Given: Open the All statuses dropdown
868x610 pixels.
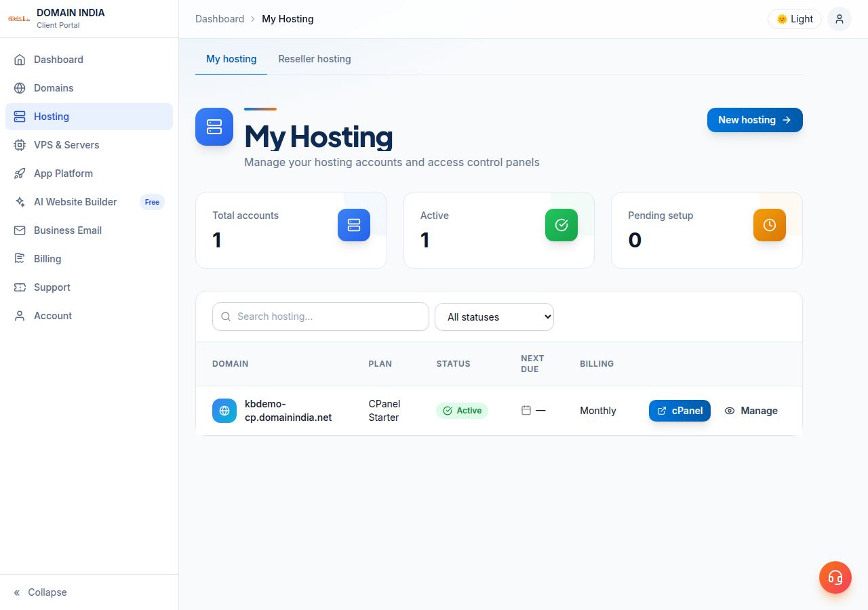Looking at the screenshot, I should [494, 317].
